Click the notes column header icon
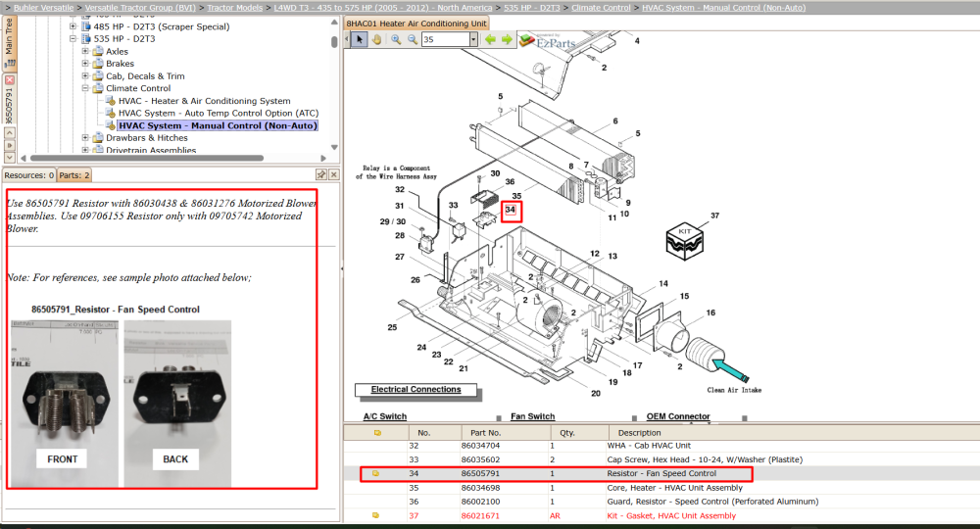The height and width of the screenshot is (529, 980). (x=377, y=432)
